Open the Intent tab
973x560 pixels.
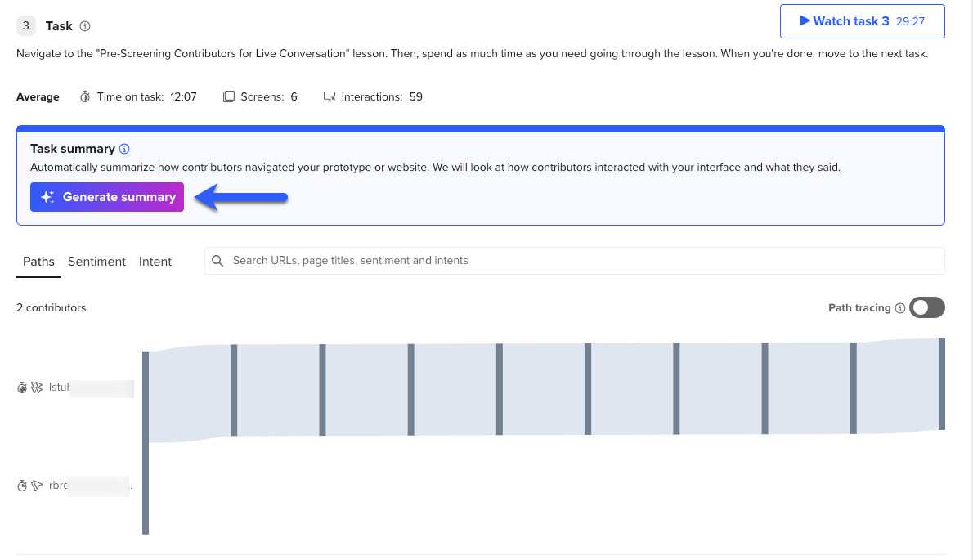pyautogui.click(x=155, y=262)
